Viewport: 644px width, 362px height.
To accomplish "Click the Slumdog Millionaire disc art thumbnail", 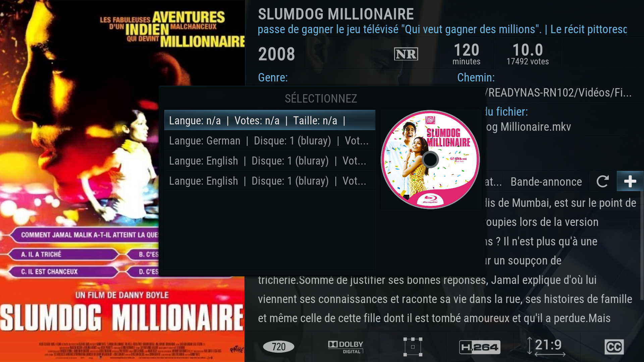I will (x=430, y=160).
